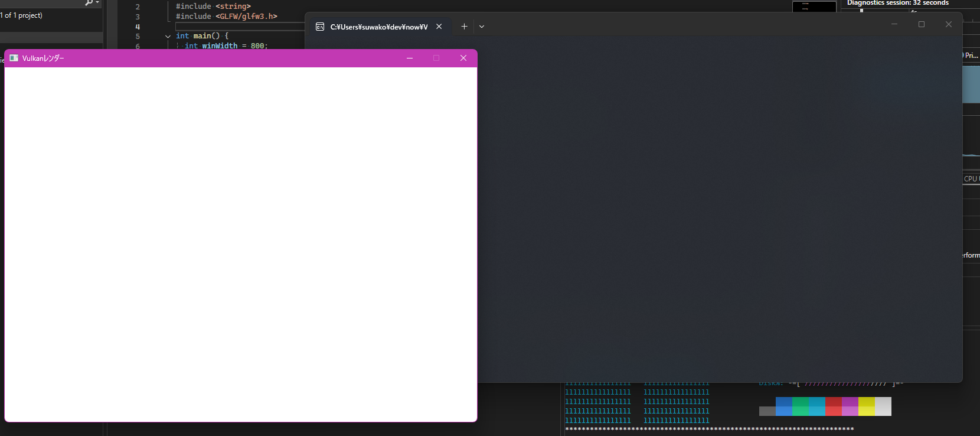Click the CPU tab in diagnostics panel

point(971,178)
